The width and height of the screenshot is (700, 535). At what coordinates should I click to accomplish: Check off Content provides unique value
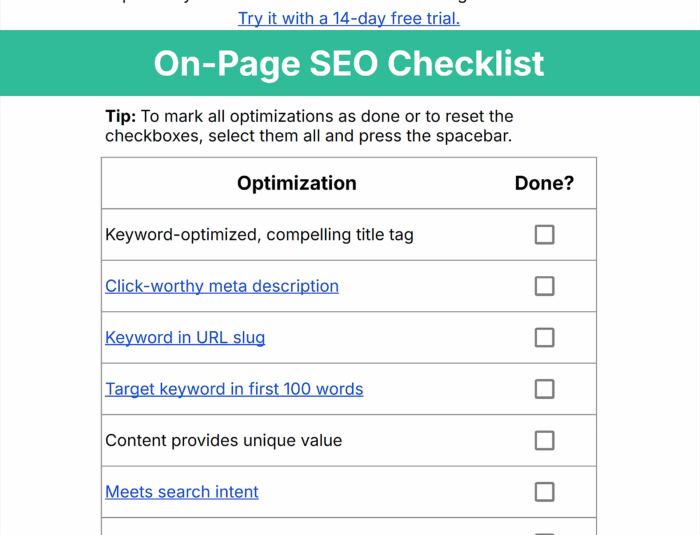544,441
